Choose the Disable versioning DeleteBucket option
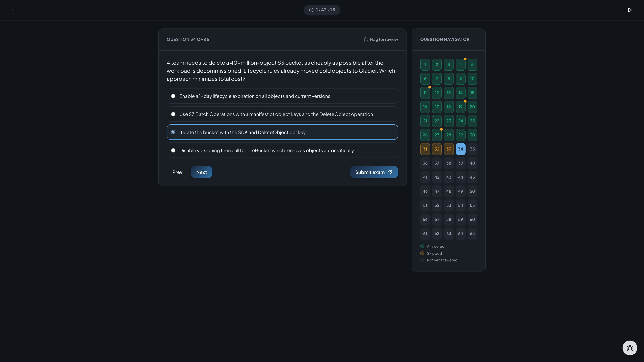Image resolution: width=644 pixels, height=362 pixels. (x=282, y=150)
